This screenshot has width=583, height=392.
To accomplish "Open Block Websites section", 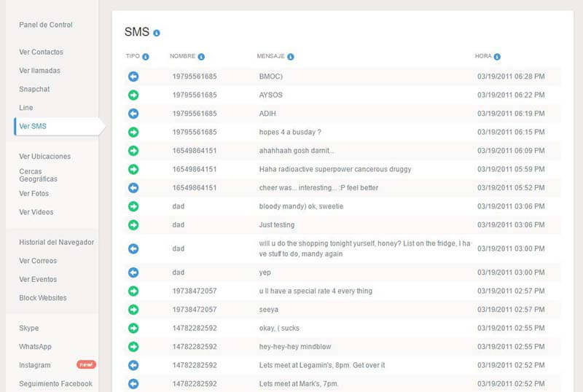I will 43,298.
